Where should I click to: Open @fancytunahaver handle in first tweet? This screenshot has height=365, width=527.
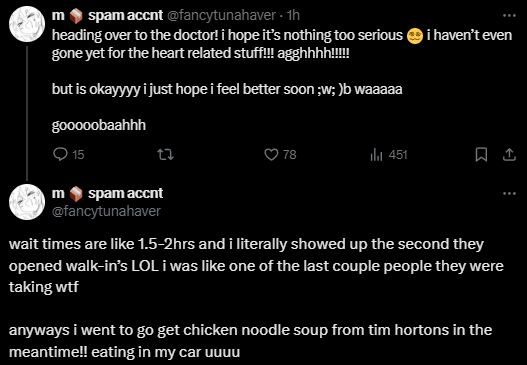click(221, 15)
